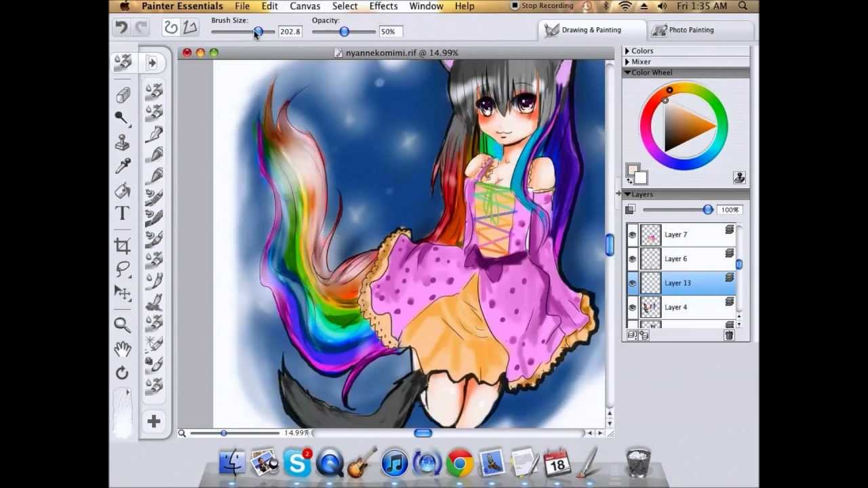Swap main and additional colors
868x488 pixels.
click(x=629, y=181)
